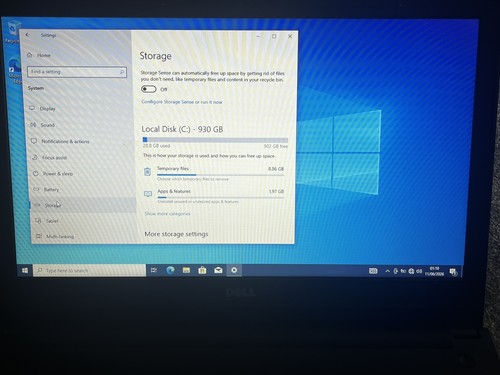Open the Action Center notifications icon
Viewport: 500px width, 375px height.
tap(453, 272)
